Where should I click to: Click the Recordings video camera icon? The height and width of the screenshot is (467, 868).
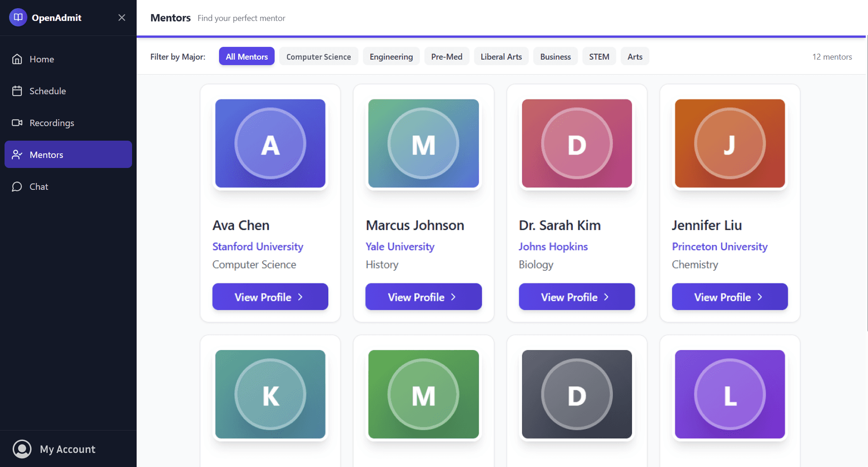click(17, 123)
